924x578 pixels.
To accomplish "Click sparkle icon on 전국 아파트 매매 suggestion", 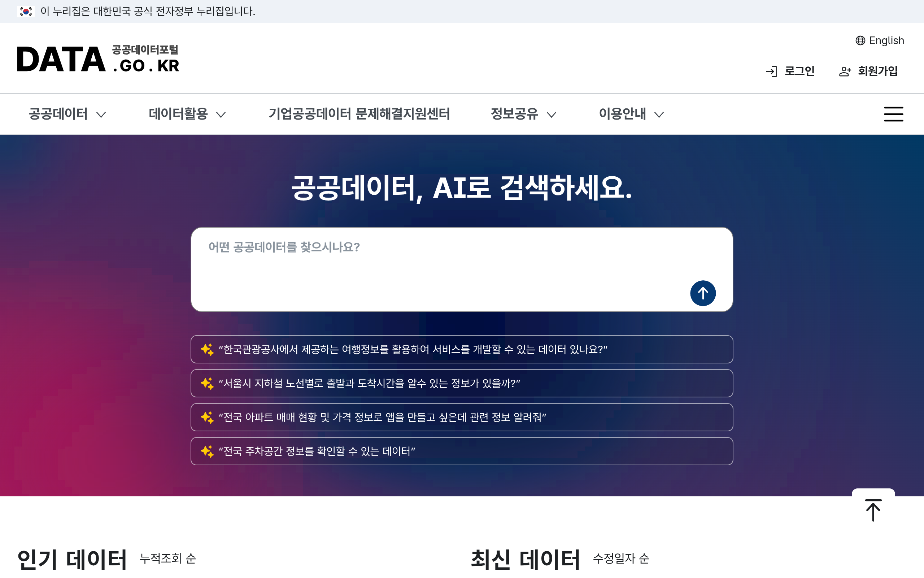I will [x=207, y=418].
